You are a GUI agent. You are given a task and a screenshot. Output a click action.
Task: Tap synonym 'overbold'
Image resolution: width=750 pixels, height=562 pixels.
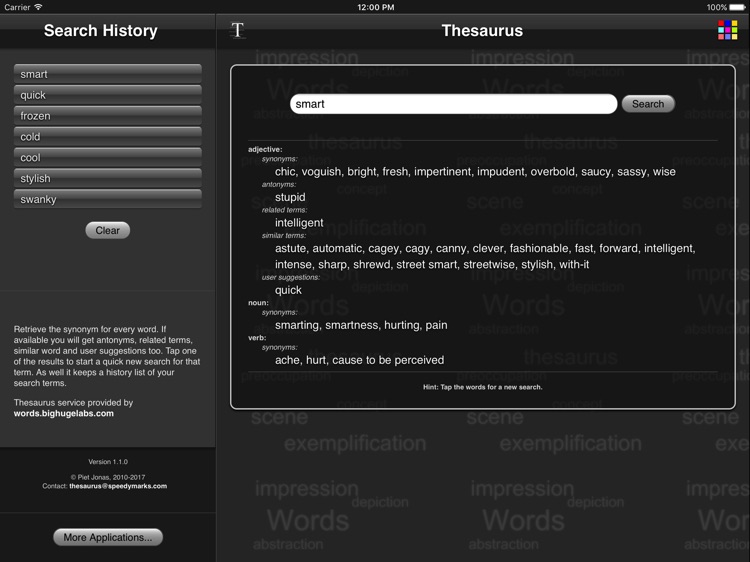[x=553, y=172]
